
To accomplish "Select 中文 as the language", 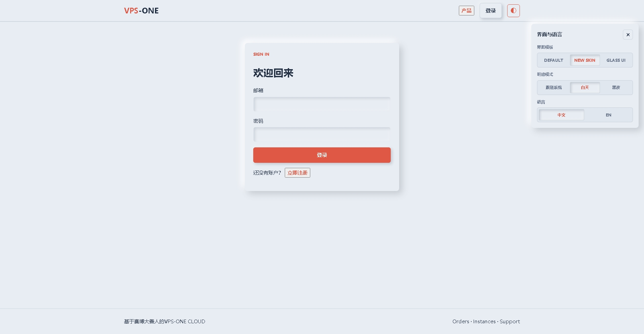I will (x=561, y=115).
